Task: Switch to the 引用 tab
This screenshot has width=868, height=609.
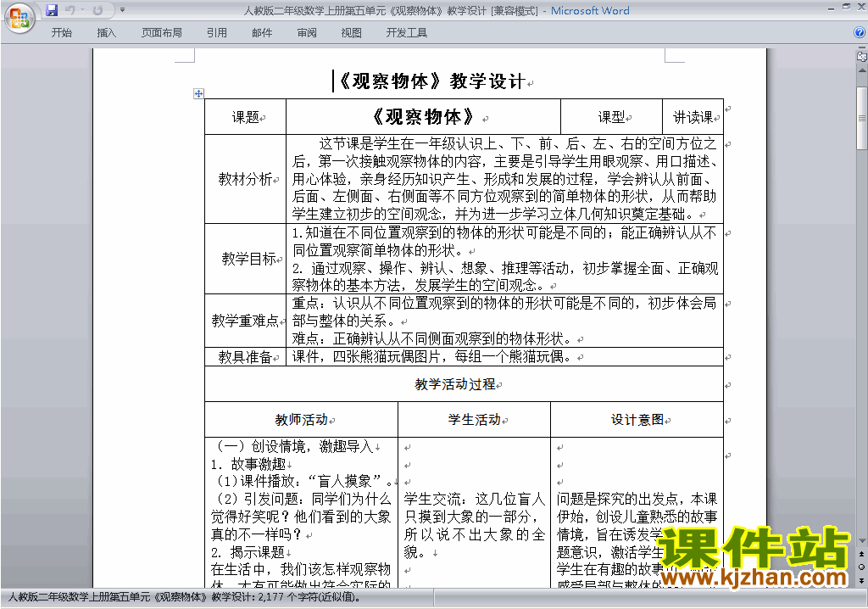Action: point(217,33)
